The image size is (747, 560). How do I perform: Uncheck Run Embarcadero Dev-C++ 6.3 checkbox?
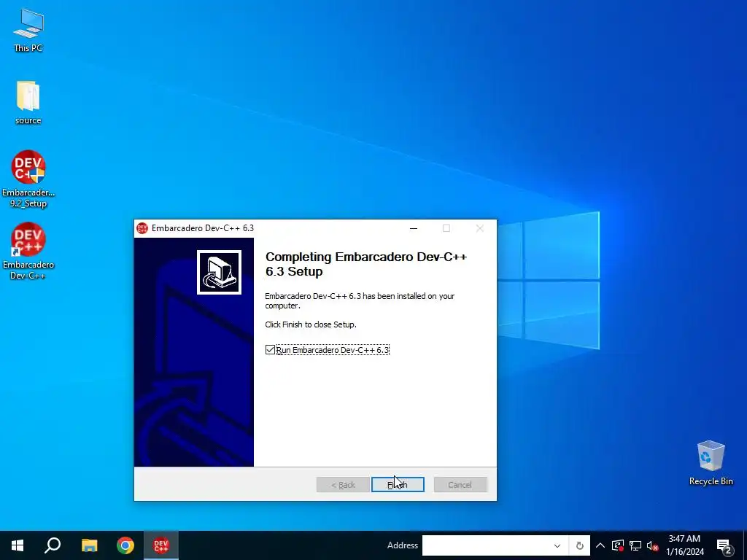(x=270, y=350)
